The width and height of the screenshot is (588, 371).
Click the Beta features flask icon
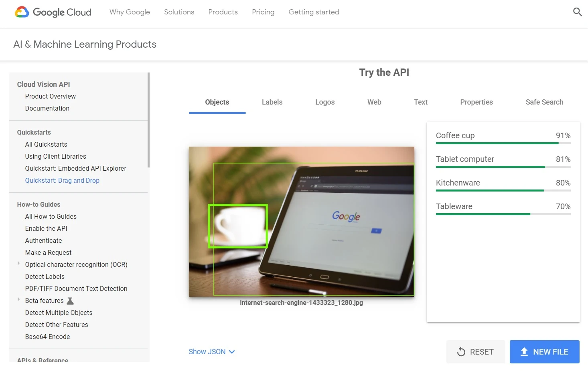70,301
